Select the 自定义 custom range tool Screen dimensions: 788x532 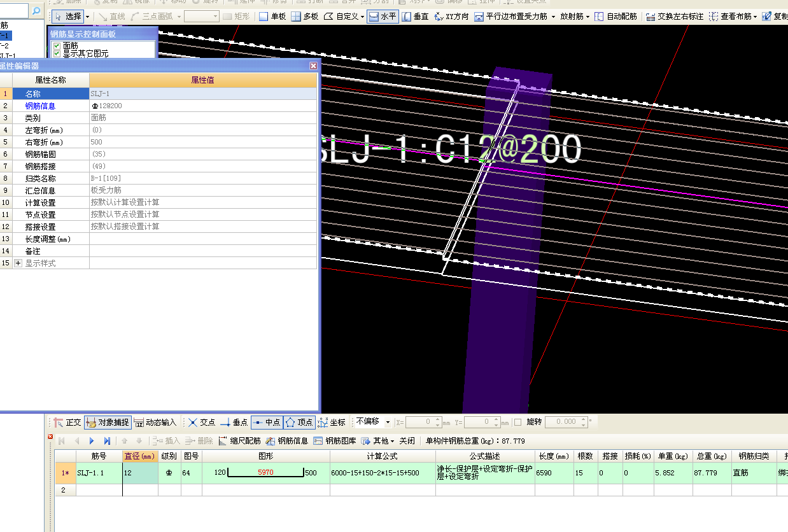pos(341,17)
